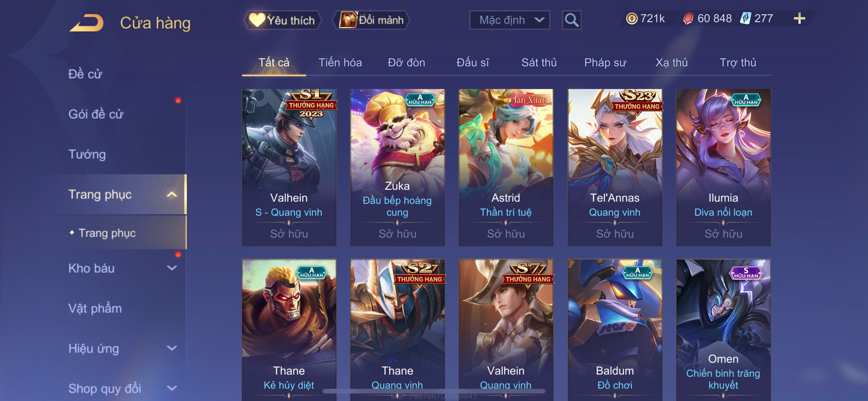
Task: Click the red ruby currency icon
Action: tap(688, 18)
